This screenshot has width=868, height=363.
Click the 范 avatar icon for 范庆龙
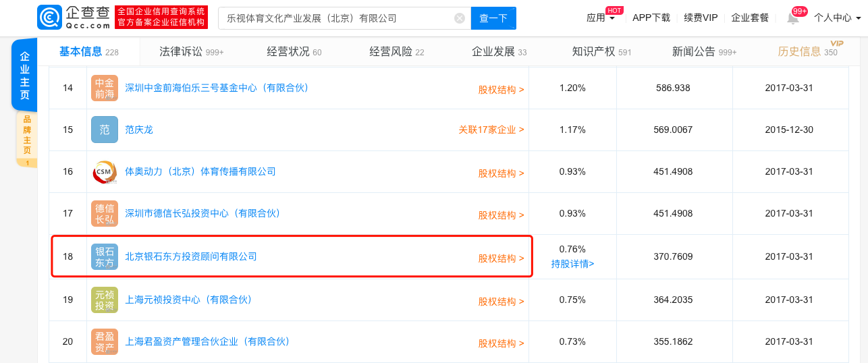105,130
